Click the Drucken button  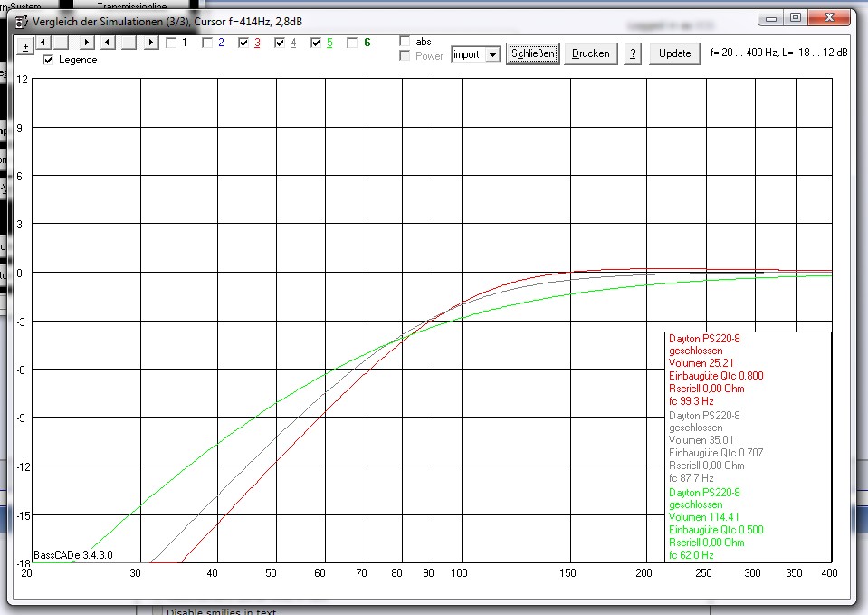pyautogui.click(x=591, y=53)
